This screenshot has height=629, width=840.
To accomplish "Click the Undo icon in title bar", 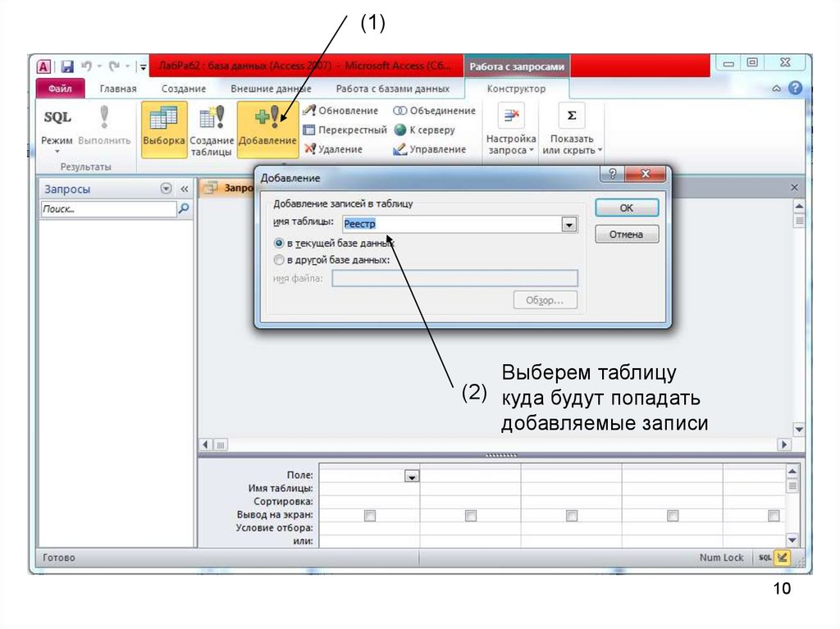I will point(85,66).
